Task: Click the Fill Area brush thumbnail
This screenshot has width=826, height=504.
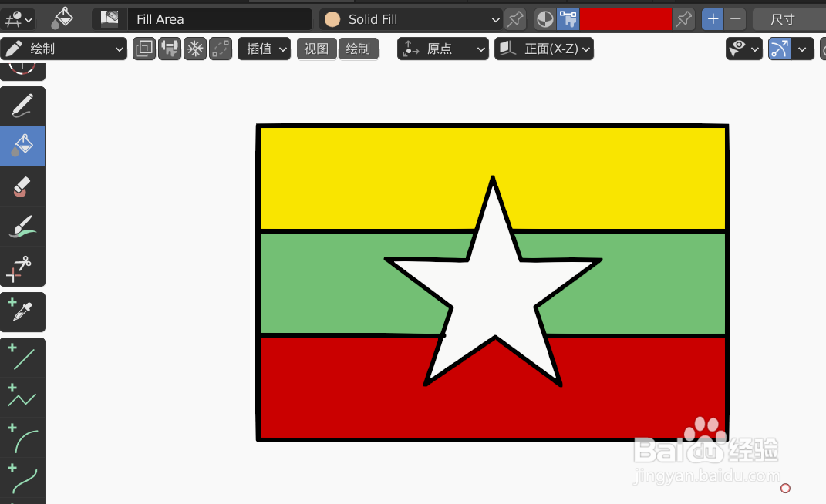Action: point(110,19)
